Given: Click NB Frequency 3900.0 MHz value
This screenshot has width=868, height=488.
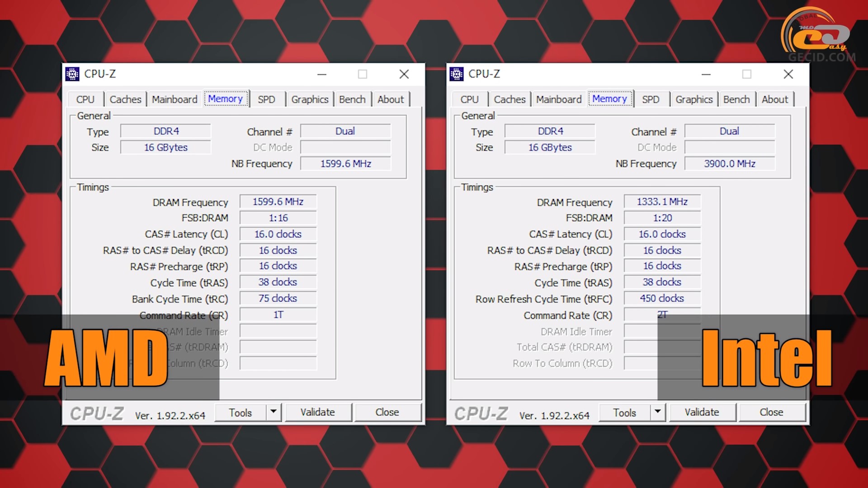Looking at the screenshot, I should 730,164.
